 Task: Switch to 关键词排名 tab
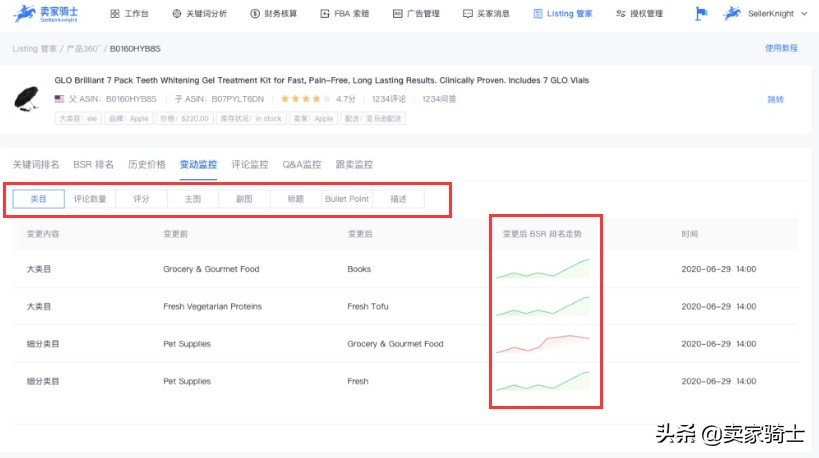coord(36,165)
